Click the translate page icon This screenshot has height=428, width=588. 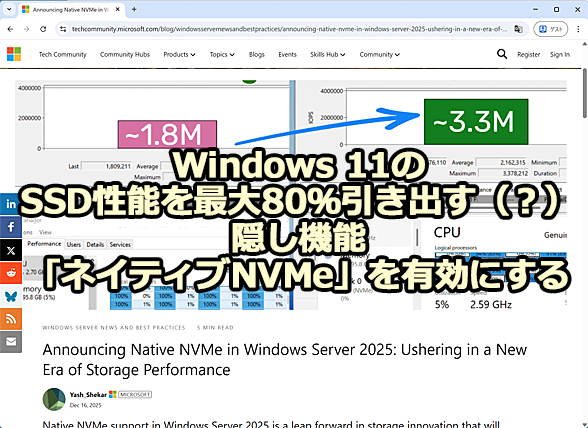[x=518, y=29]
